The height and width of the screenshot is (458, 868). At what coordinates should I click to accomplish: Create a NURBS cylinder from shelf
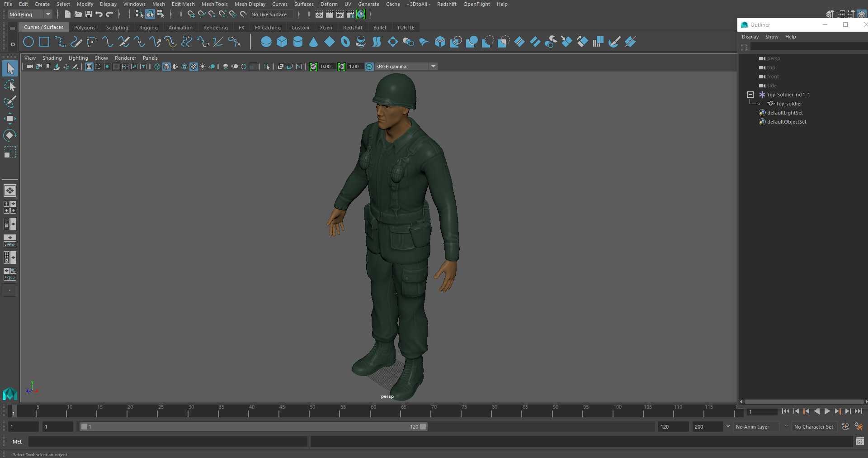pos(298,42)
